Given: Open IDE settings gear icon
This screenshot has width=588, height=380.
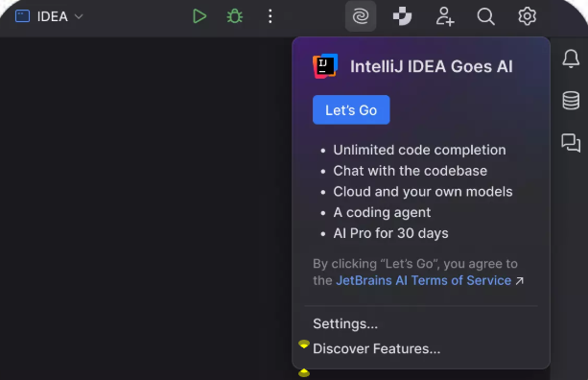Looking at the screenshot, I should point(528,16).
